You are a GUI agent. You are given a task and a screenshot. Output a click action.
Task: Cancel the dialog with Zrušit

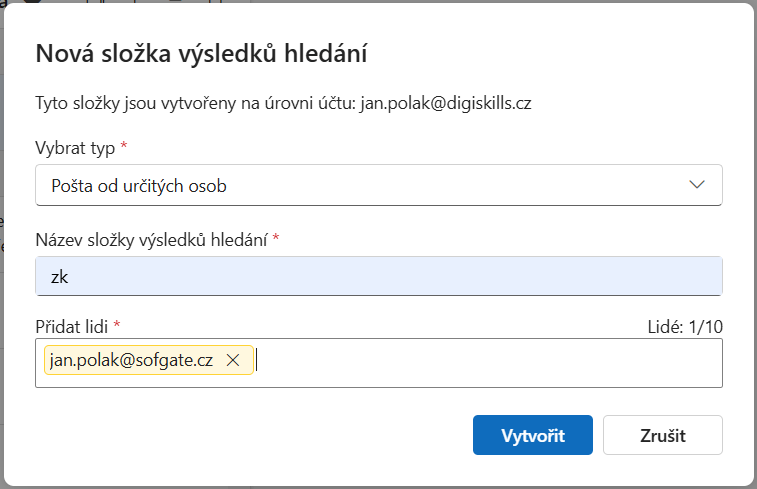663,435
